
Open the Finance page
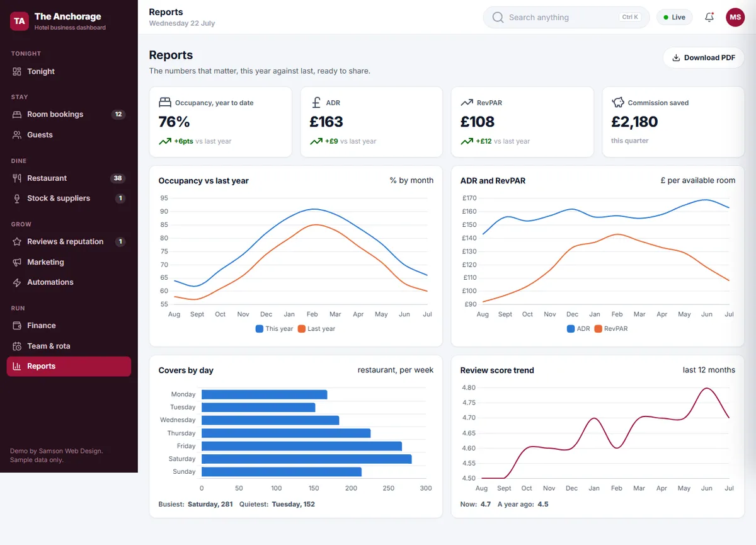69,326
